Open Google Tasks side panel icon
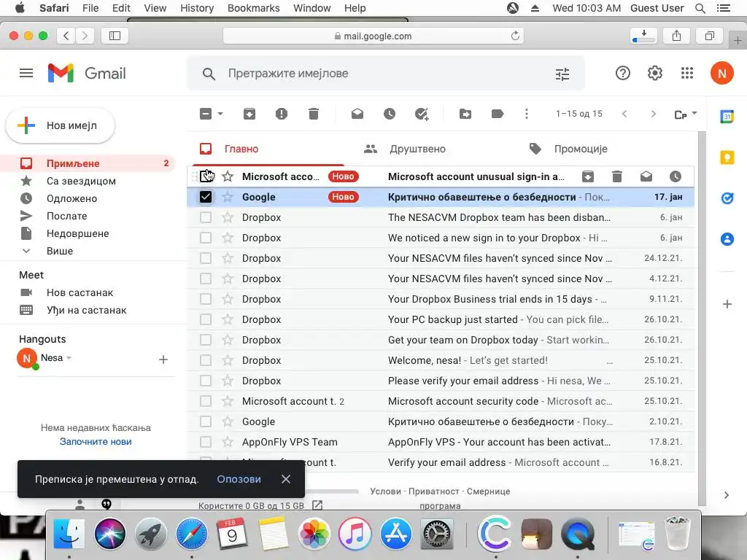The height and width of the screenshot is (560, 747). [x=727, y=198]
